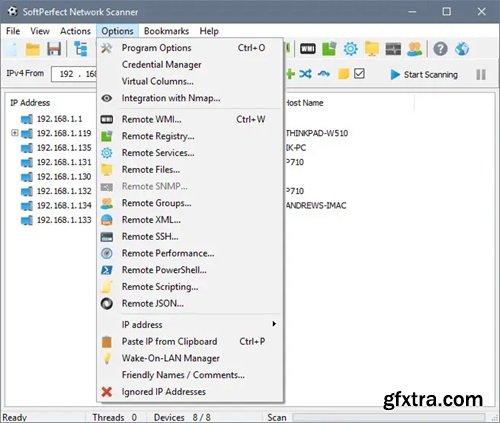Click the eye icon for Nmap integration
This screenshot has height=423, width=500.
point(107,98)
